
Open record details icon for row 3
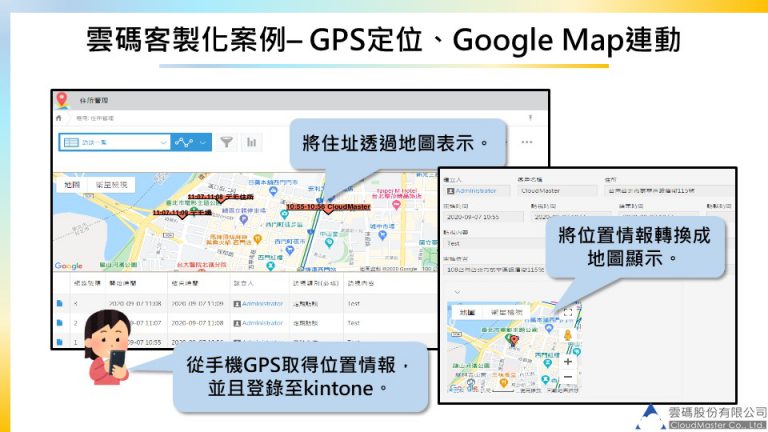click(60, 304)
